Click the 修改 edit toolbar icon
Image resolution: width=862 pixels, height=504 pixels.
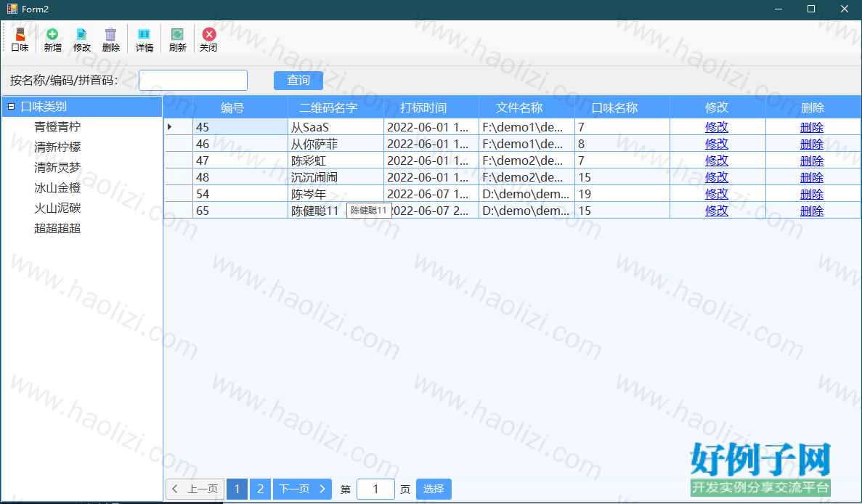[x=82, y=39]
